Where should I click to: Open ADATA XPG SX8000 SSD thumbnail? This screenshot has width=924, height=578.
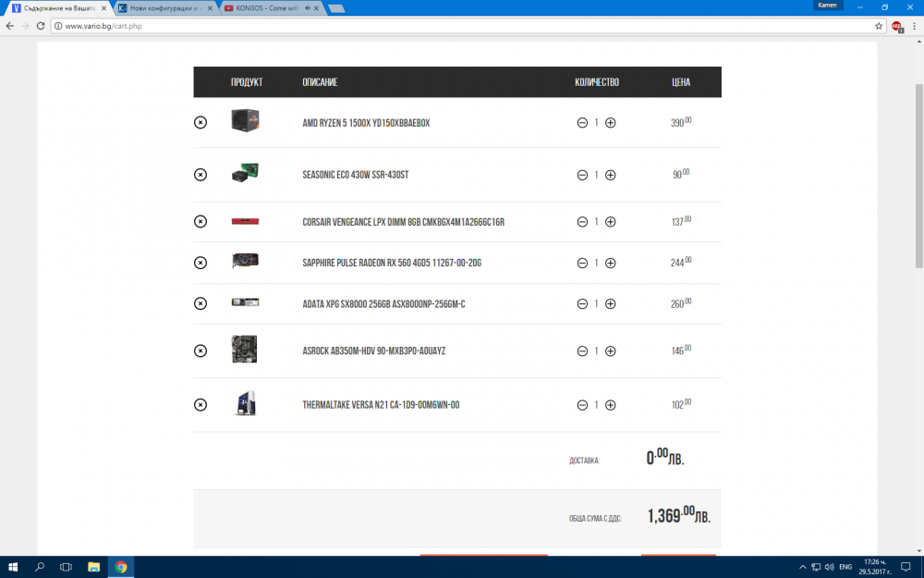(245, 302)
